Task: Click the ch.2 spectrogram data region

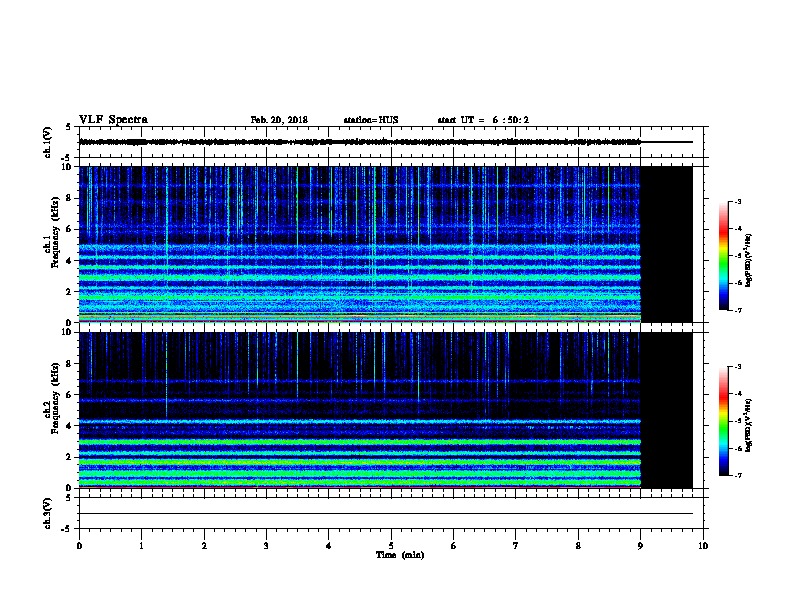Action: click(x=360, y=410)
